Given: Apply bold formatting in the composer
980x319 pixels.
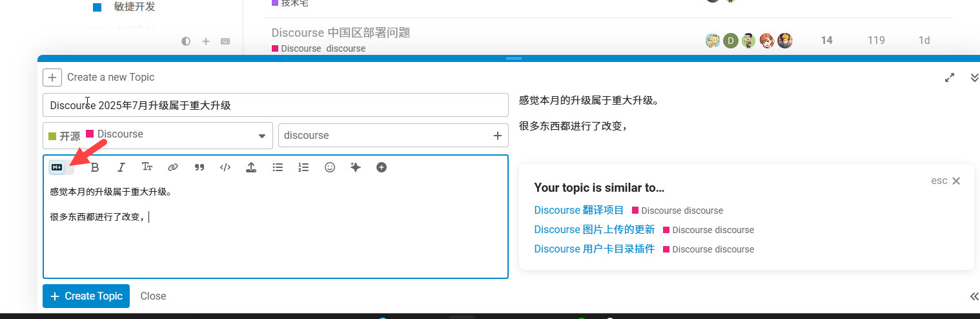Looking at the screenshot, I should coord(95,168).
